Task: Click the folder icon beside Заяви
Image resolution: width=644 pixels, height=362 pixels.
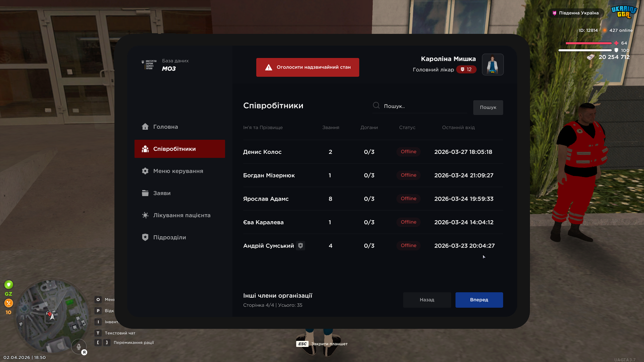Action: click(x=145, y=193)
